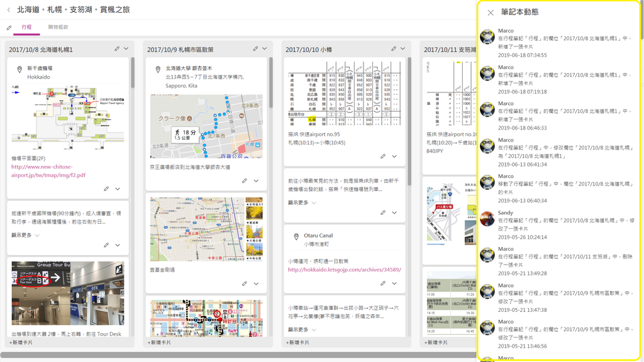Open the 機場平面圖 airport floor map image
Image resolution: width=644 pixels, height=362 pixels.
pos(68,118)
